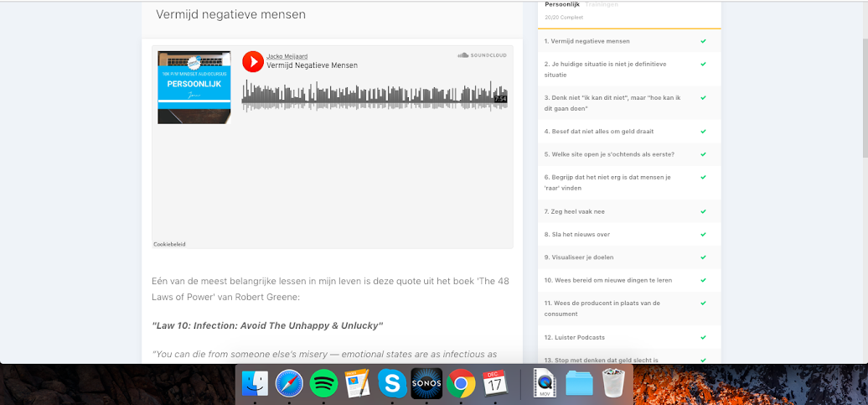868x405 pixels.
Task: Open the Trash in the dock
Action: pyautogui.click(x=614, y=383)
